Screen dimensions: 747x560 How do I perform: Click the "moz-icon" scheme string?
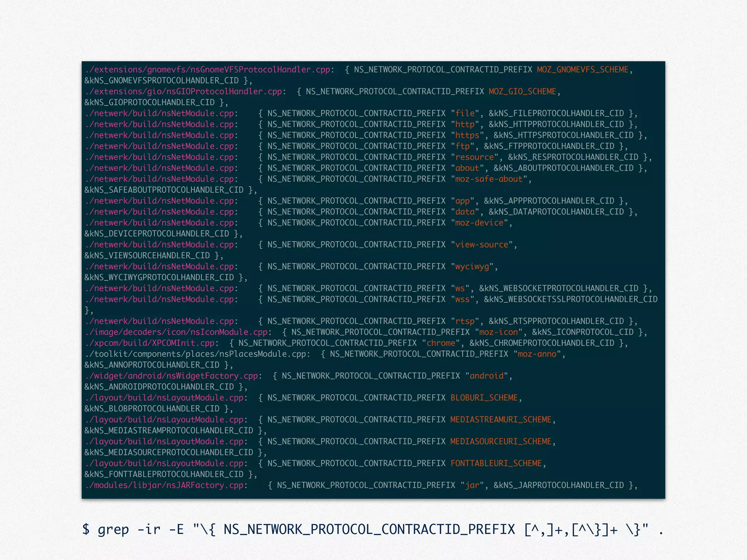point(499,332)
